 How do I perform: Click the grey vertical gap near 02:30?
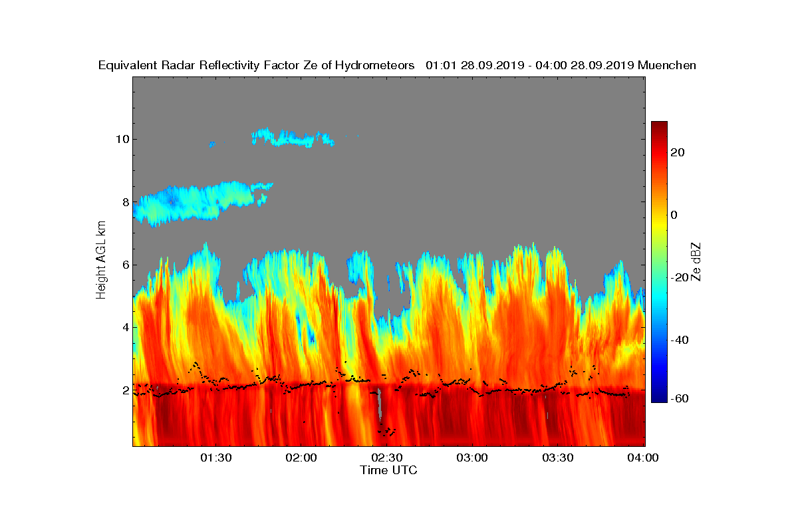(x=380, y=404)
